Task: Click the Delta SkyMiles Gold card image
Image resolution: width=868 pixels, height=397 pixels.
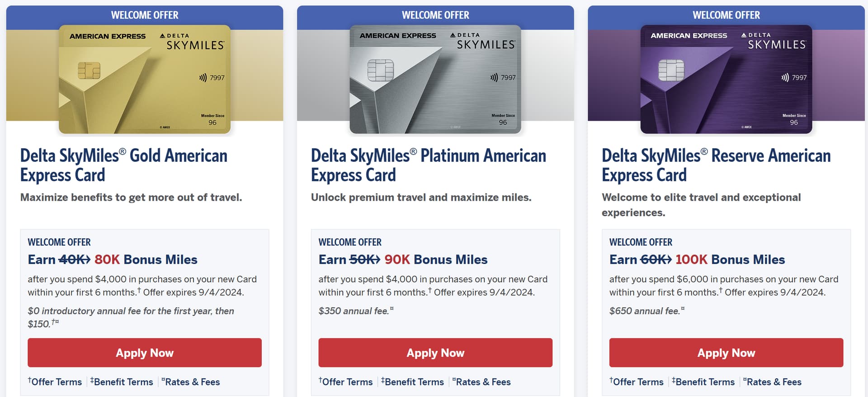Action: point(145,80)
